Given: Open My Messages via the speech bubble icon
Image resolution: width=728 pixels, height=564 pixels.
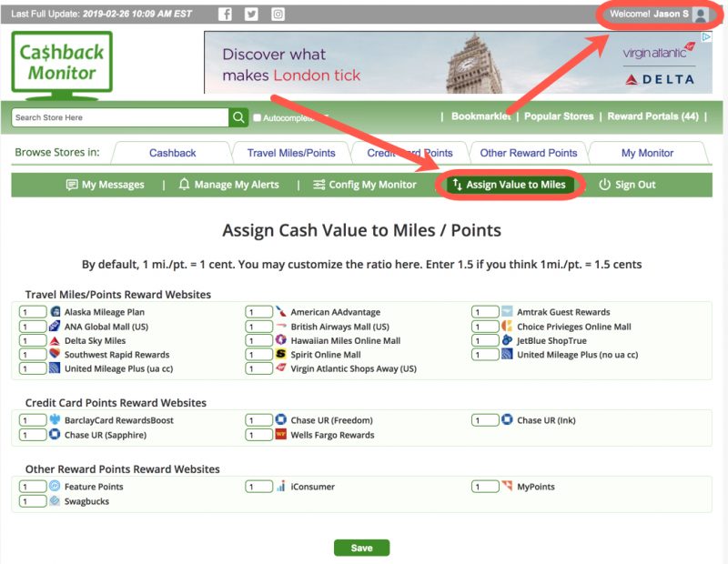Looking at the screenshot, I should pos(72,185).
